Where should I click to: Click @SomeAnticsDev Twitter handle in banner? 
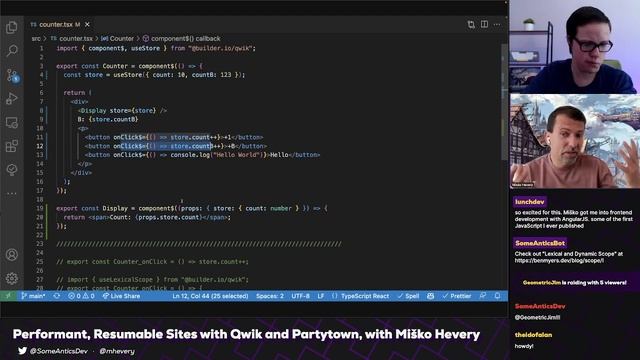[58, 351]
